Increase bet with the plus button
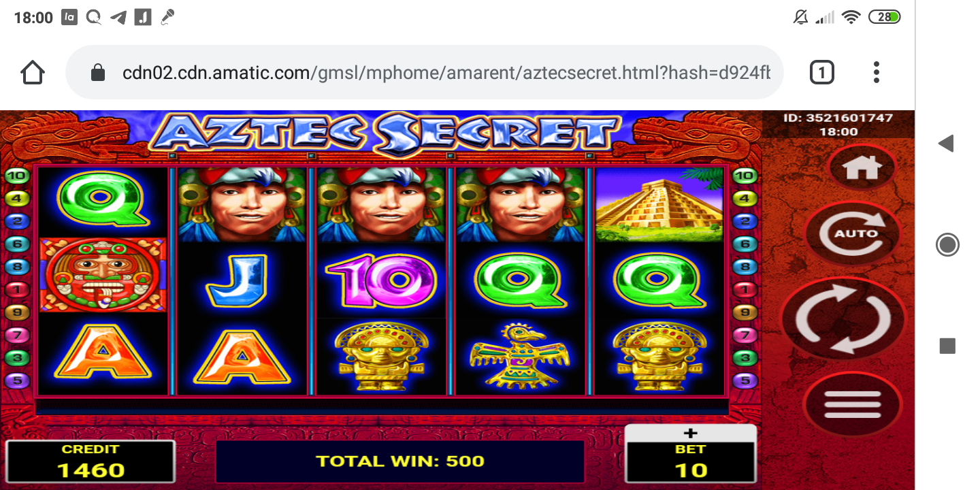The image size is (980, 490). [690, 433]
